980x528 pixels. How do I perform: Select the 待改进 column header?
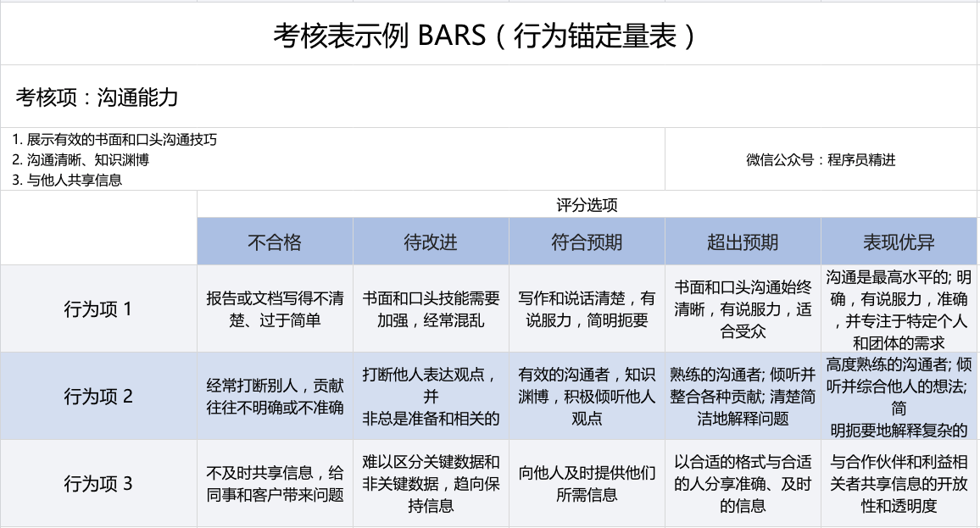click(x=431, y=242)
